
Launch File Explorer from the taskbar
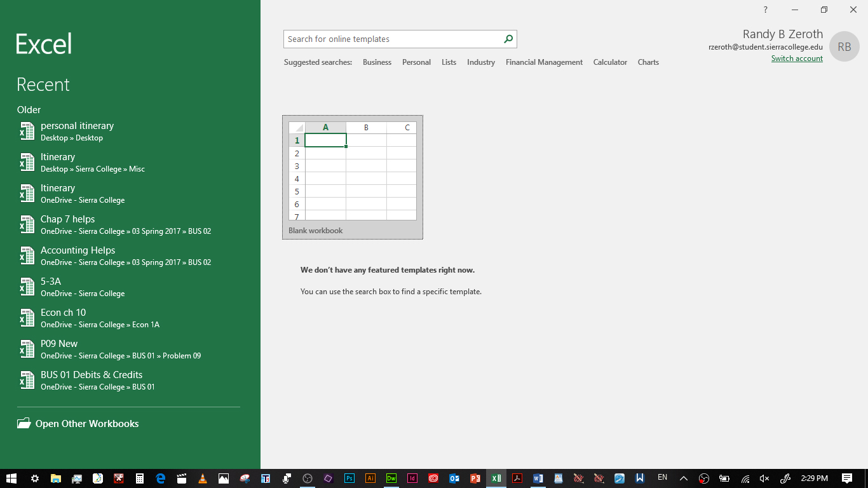[56, 478]
